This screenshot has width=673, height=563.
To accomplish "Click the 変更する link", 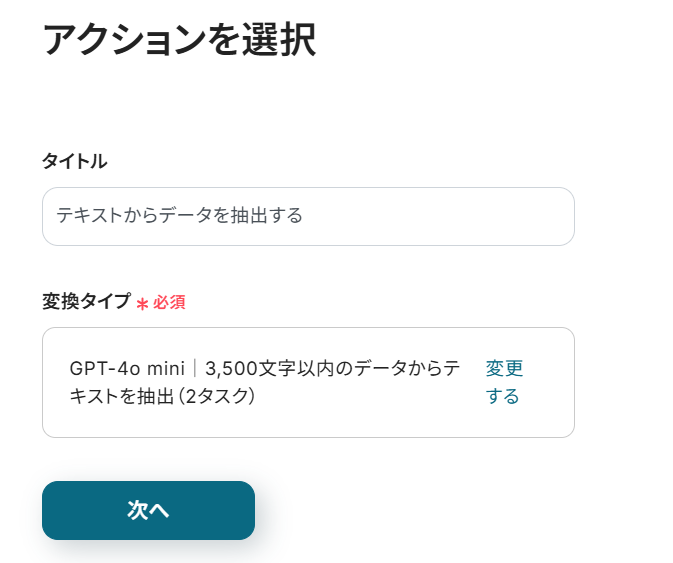I will [504, 382].
